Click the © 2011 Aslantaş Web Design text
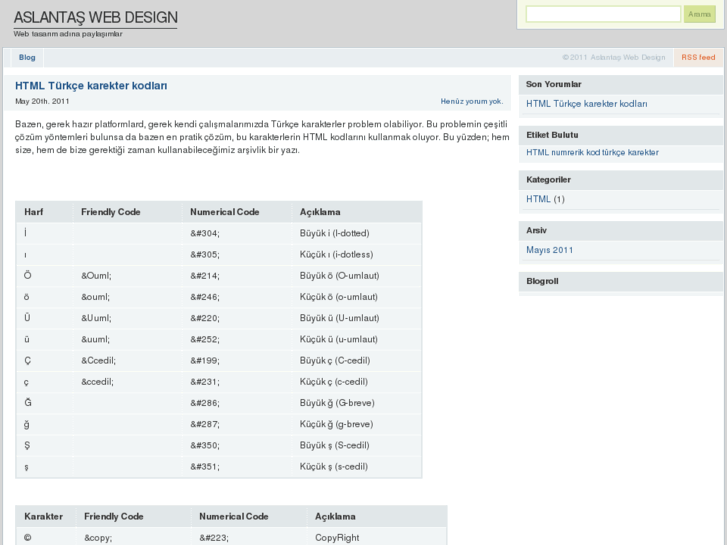The image size is (727, 545). pyautogui.click(x=613, y=58)
